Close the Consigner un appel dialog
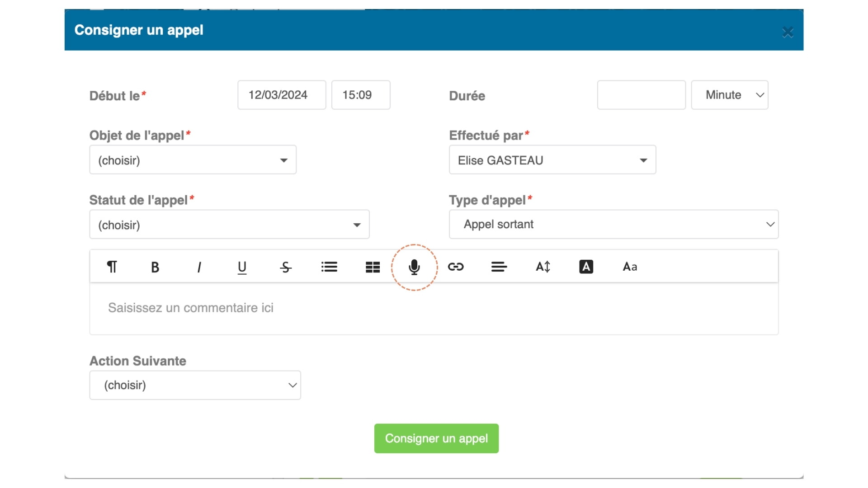Viewport: 868px width, 488px height. click(x=788, y=32)
